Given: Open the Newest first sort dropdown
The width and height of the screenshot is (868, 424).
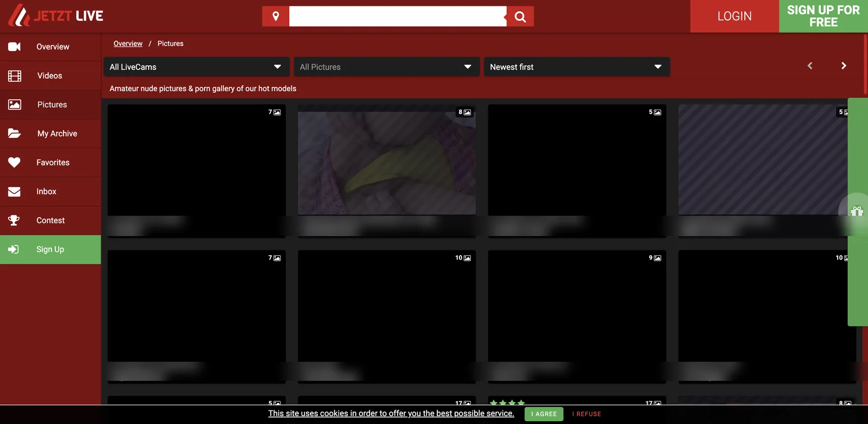Looking at the screenshot, I should pyautogui.click(x=577, y=67).
